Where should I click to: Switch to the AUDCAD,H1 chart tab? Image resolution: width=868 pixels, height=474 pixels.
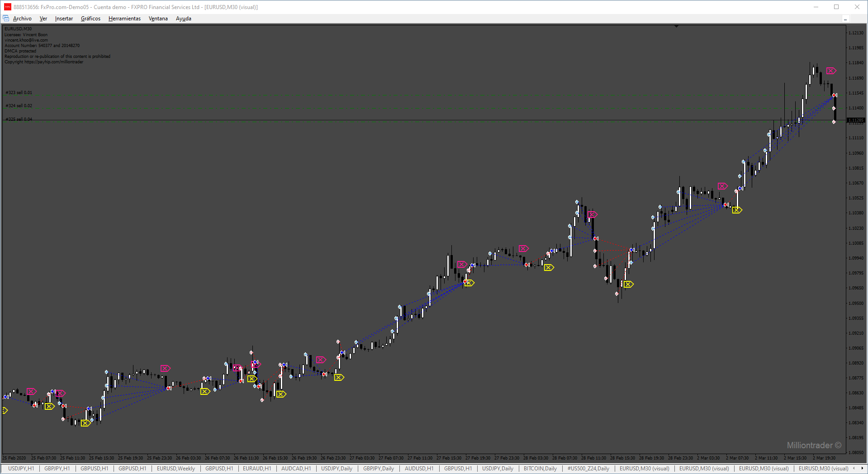tap(296, 469)
